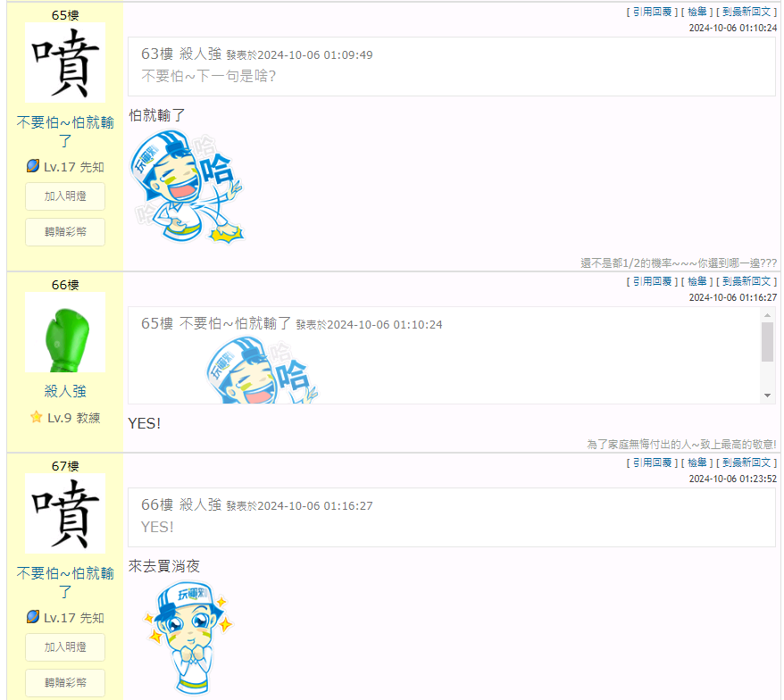
Task: Open floor 67 poster's avatar image
Action: pos(65,513)
